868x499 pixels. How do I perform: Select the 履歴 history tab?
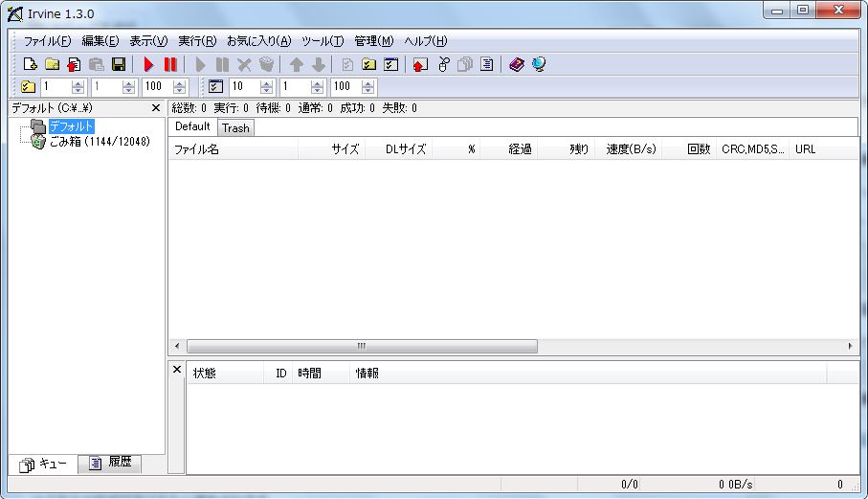[x=110, y=463]
